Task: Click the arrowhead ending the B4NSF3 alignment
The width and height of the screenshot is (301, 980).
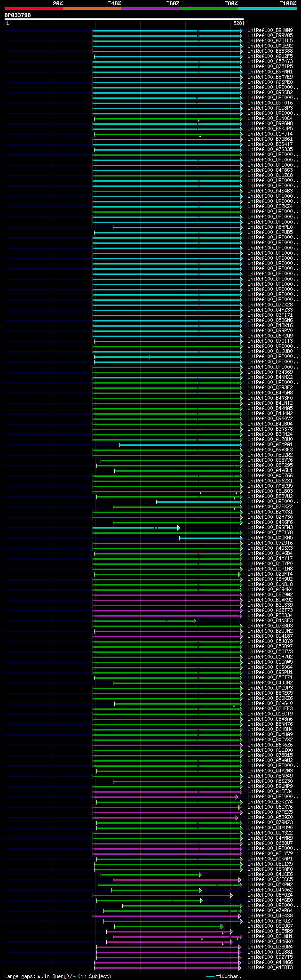Action: (x=195, y=621)
